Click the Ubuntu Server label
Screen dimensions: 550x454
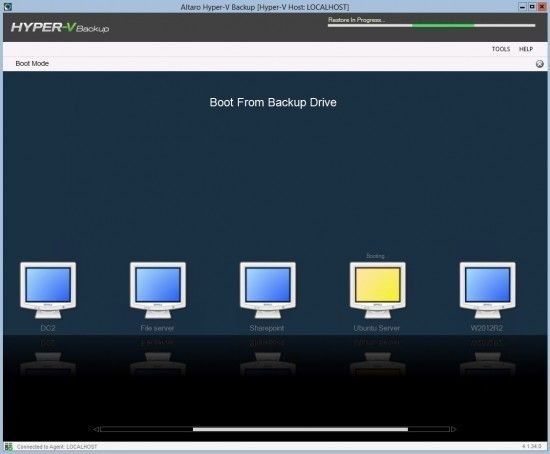377,328
